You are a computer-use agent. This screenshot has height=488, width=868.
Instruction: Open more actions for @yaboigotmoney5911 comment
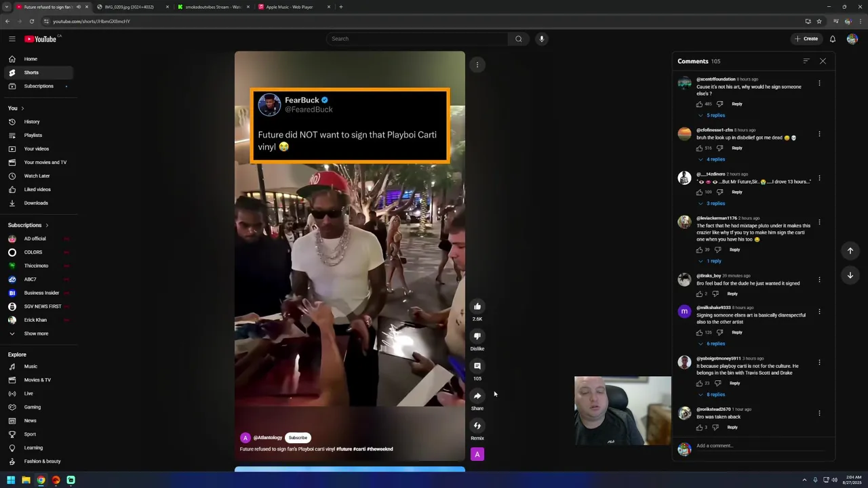[x=819, y=363]
